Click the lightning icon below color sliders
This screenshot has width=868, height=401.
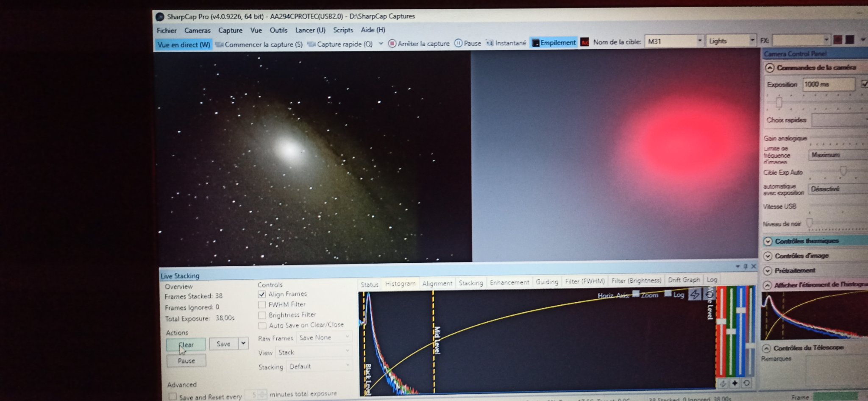point(723,384)
